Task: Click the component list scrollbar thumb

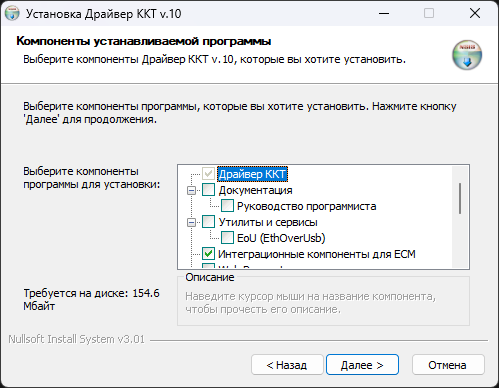Action: pos(460,198)
